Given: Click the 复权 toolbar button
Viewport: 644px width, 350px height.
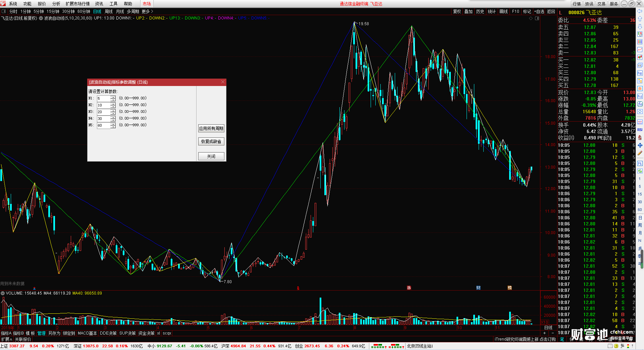Looking at the screenshot, I should point(457,11).
